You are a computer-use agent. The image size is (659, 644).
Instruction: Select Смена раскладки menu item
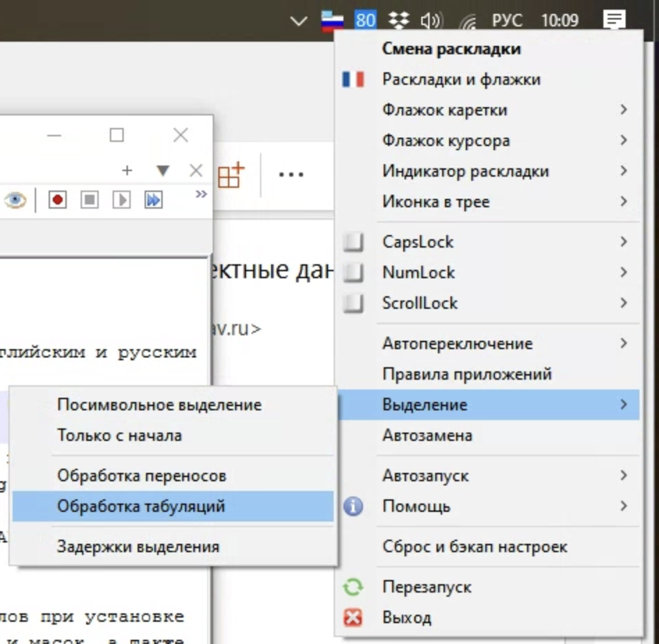pyautogui.click(x=489, y=49)
